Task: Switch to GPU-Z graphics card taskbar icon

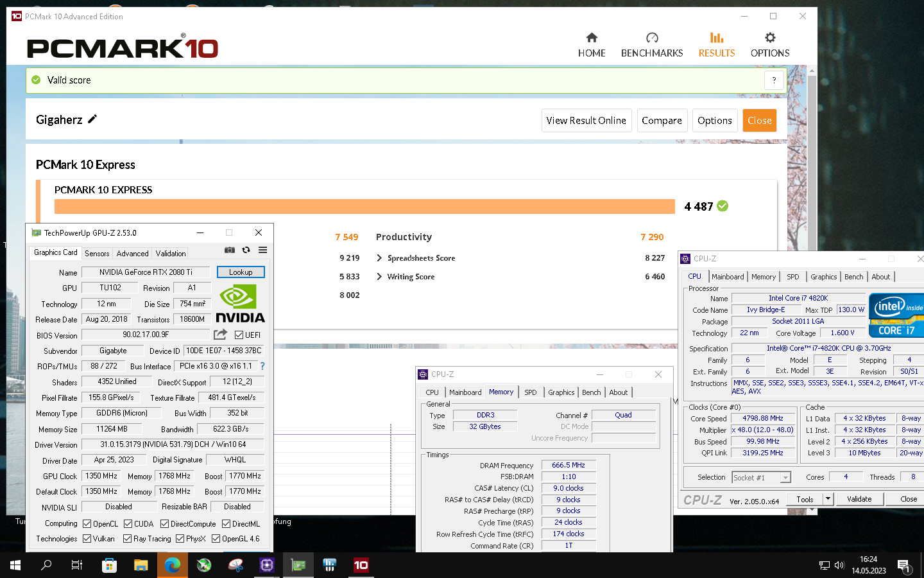Action: (298, 565)
